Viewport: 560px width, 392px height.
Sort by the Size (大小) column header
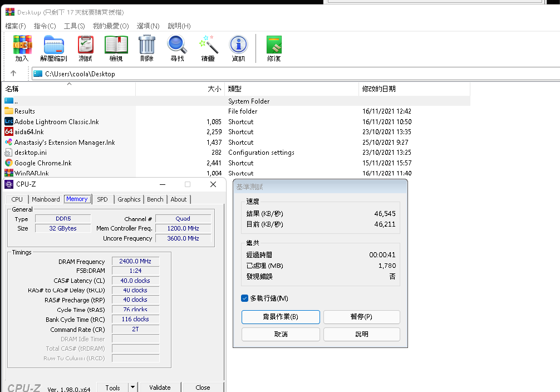coord(180,89)
